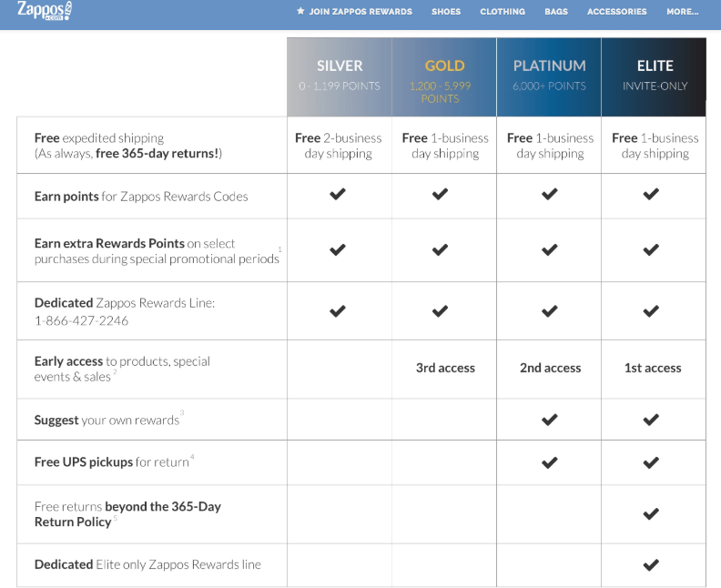
Task: Click 'Free returns beyond the 365-Day' label
Action: 127,514
